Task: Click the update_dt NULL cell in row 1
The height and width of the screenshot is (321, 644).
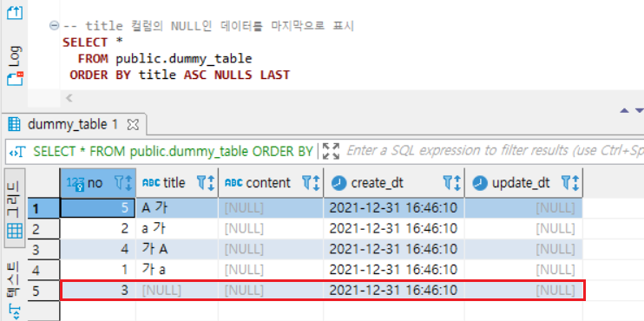Action: coord(523,208)
